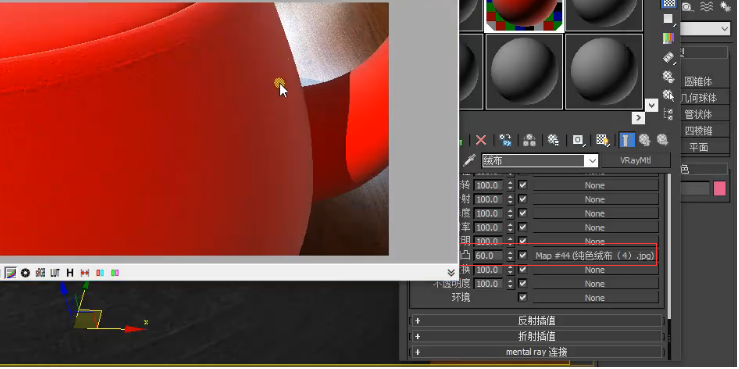Expand the 反射插值 rollout

pyautogui.click(x=537, y=321)
